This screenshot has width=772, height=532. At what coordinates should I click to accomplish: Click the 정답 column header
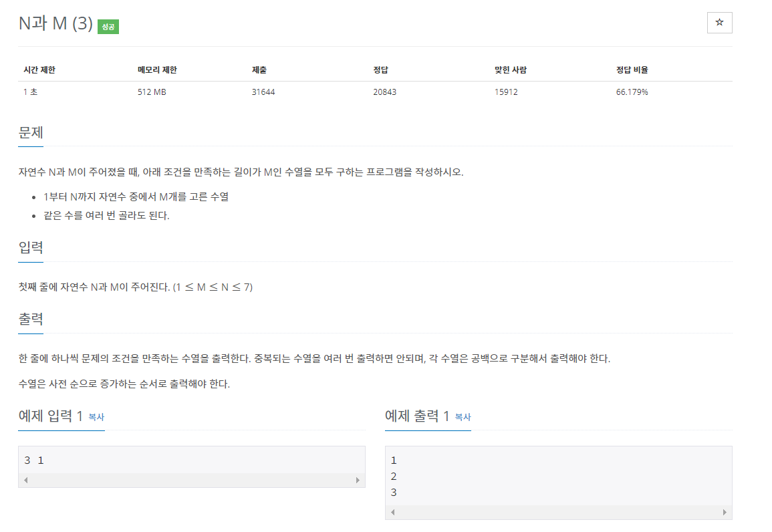tap(376, 69)
